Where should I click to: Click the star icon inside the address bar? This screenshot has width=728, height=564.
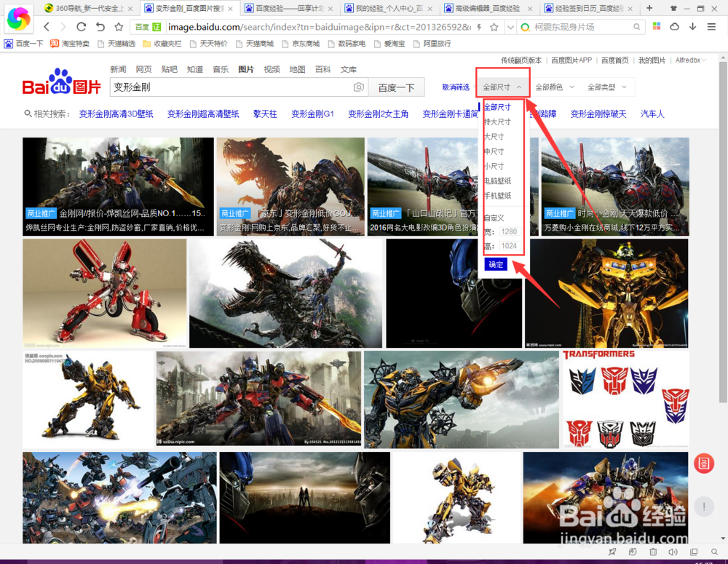pyautogui.click(x=494, y=28)
